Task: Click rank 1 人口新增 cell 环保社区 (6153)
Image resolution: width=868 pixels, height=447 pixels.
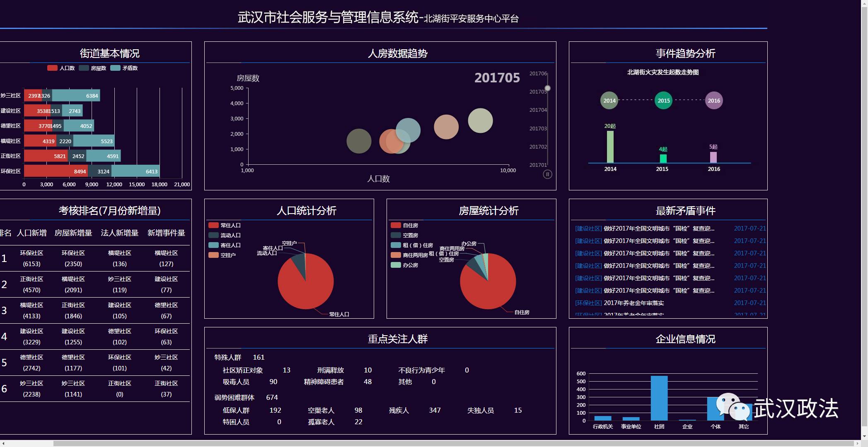Action: [31, 258]
